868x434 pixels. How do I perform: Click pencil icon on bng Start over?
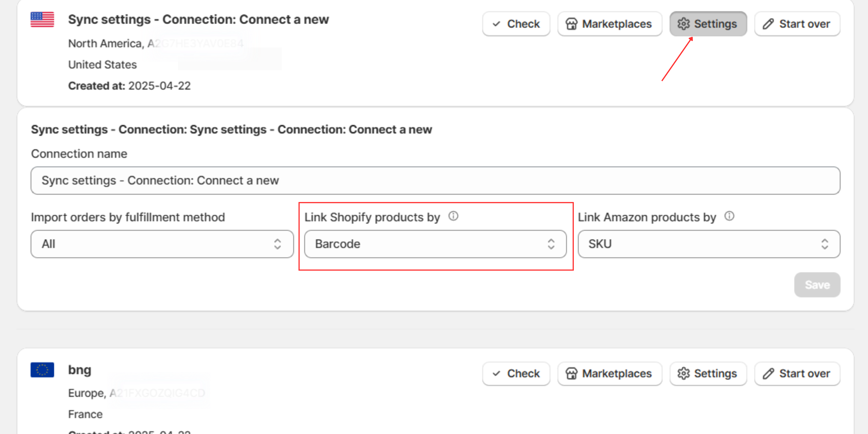point(768,373)
